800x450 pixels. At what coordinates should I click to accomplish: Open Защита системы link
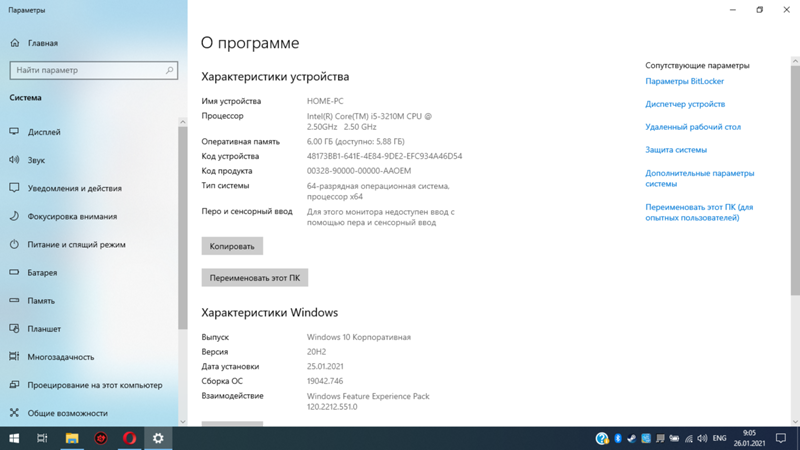[x=676, y=150]
